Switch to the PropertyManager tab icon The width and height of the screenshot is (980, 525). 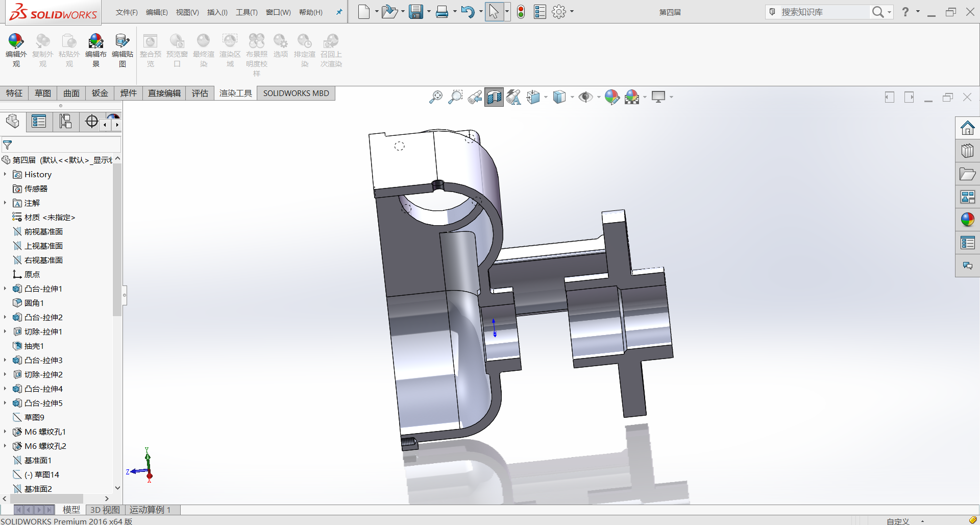click(39, 122)
